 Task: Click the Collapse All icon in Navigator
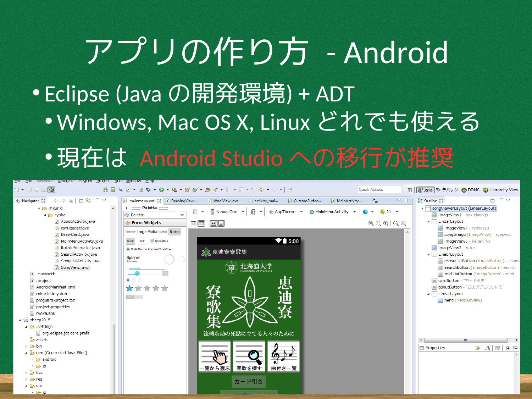(81, 201)
